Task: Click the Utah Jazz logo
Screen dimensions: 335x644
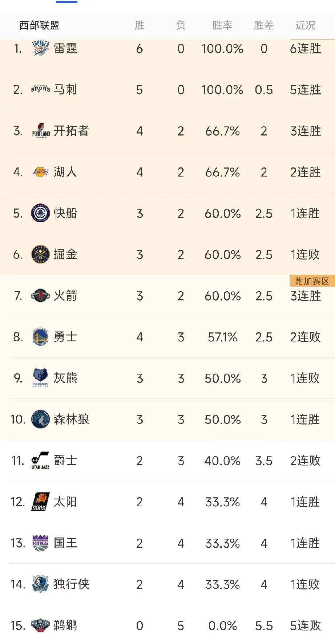Action: (40, 461)
